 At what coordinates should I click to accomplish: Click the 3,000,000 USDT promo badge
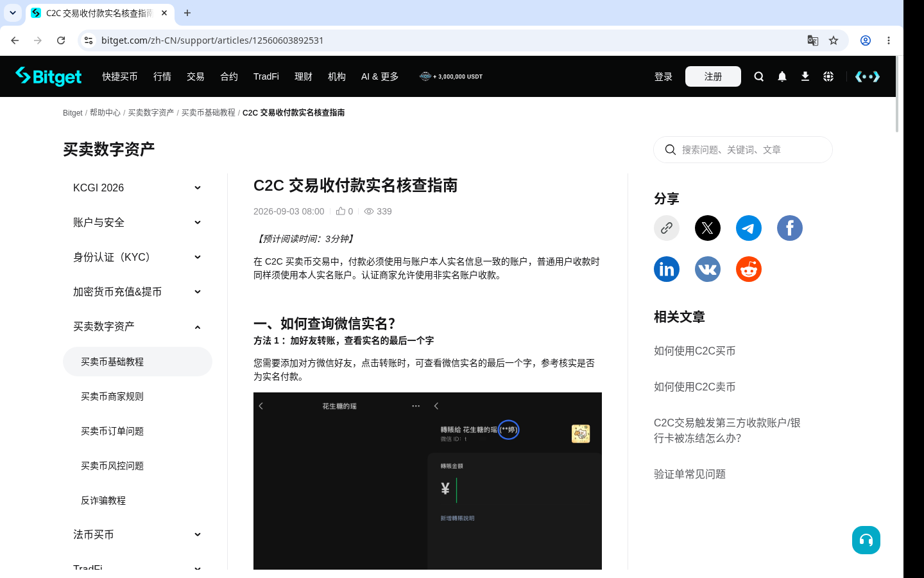tap(451, 76)
